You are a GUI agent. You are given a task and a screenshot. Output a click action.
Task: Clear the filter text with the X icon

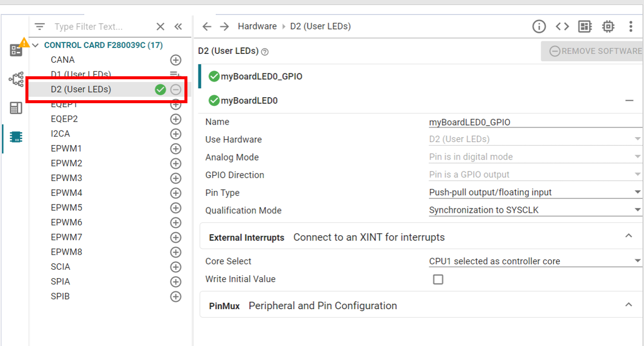click(161, 27)
